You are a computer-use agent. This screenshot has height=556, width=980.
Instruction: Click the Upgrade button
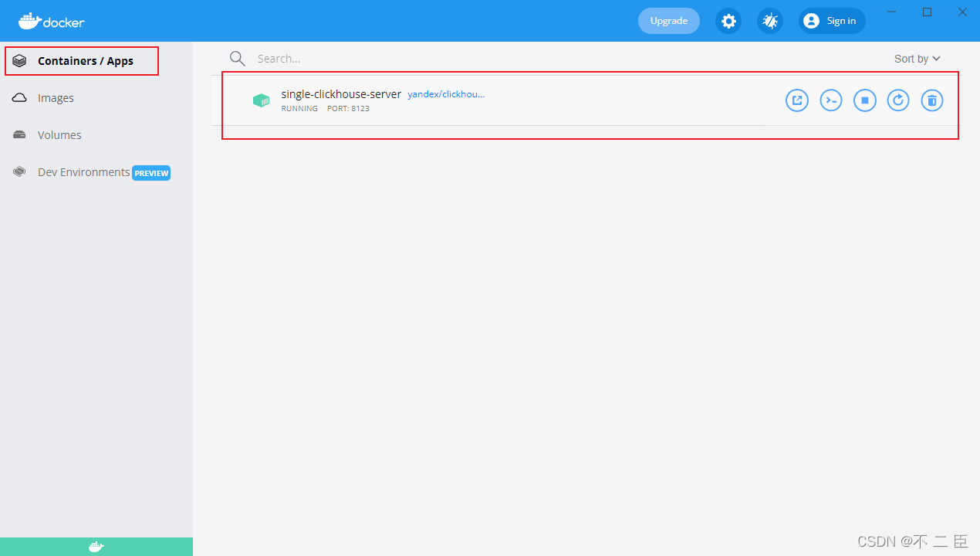pos(669,21)
